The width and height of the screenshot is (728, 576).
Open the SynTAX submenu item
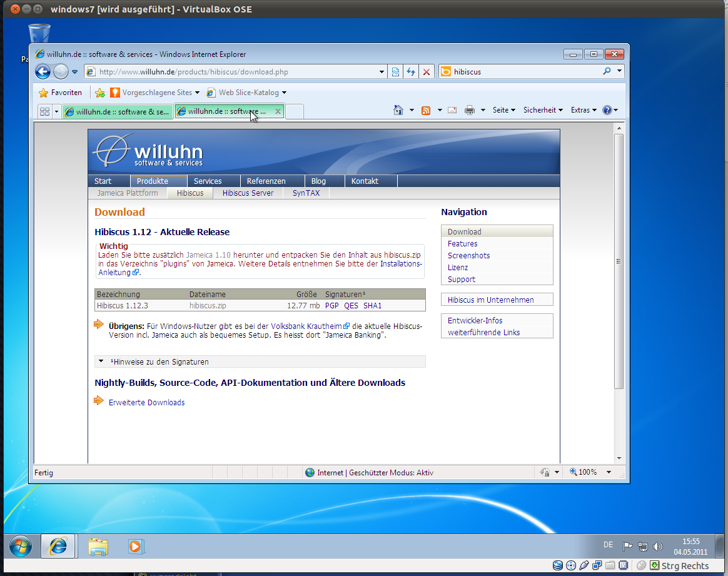(306, 193)
